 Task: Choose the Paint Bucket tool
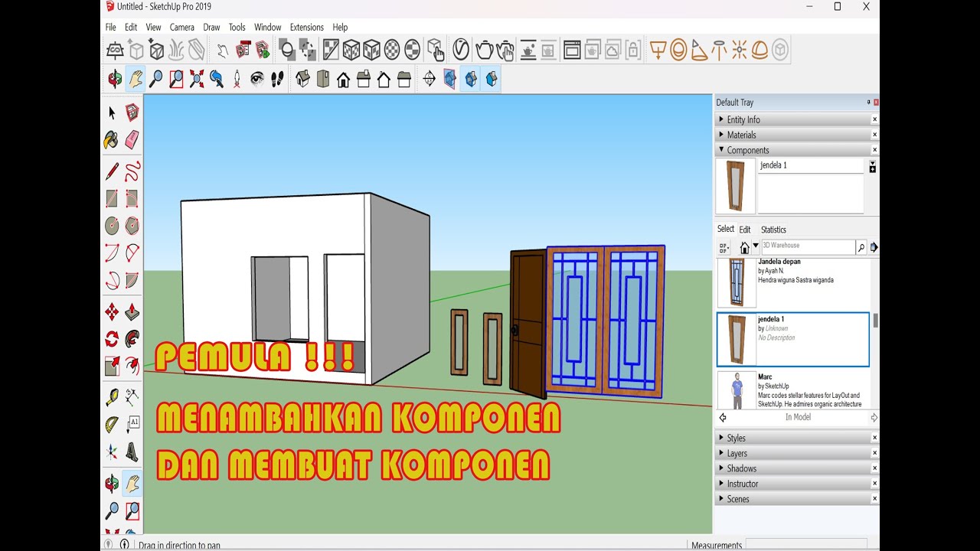coord(112,140)
